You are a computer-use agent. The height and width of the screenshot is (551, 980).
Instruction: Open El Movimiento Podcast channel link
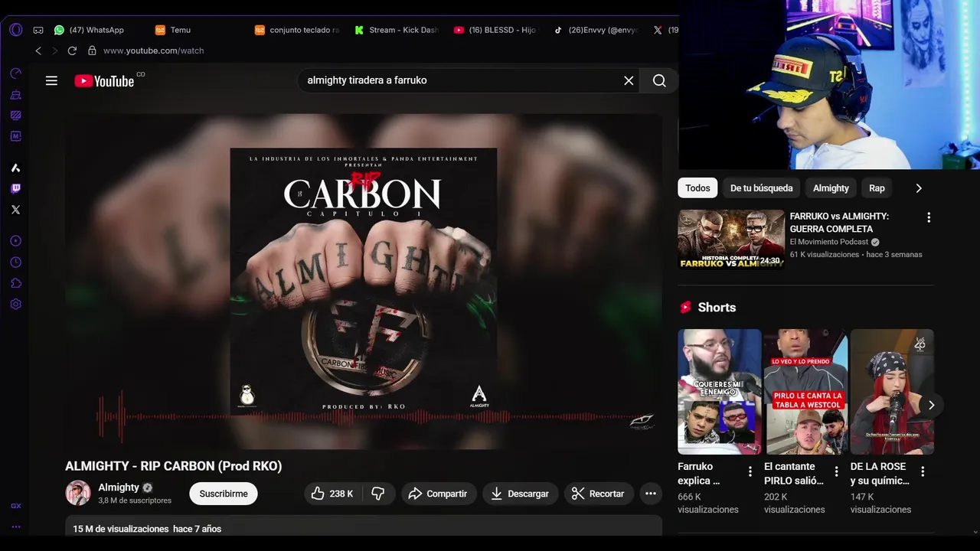click(x=829, y=242)
